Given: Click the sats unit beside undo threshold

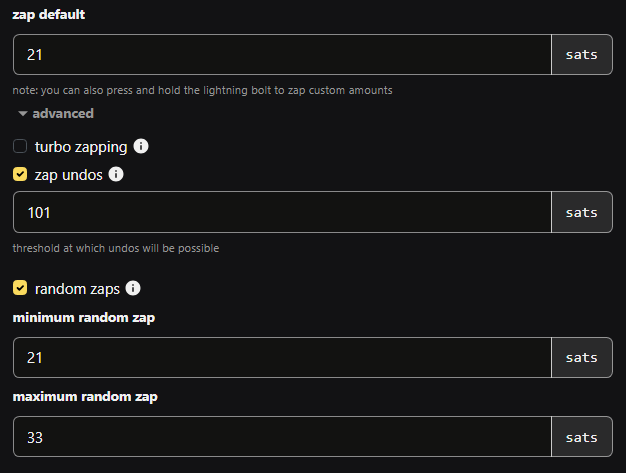Looking at the screenshot, I should [x=581, y=212].
